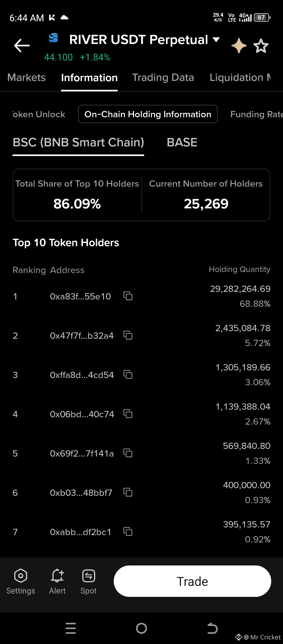
Task: Copy address 0xabb...df2bc1
Action: click(128, 532)
